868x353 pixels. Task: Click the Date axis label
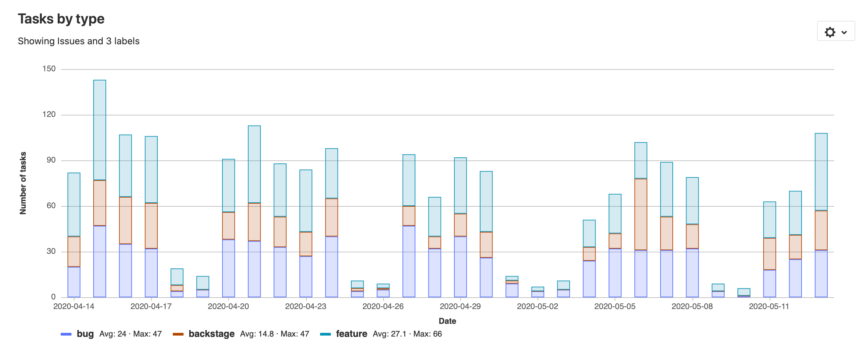point(448,321)
